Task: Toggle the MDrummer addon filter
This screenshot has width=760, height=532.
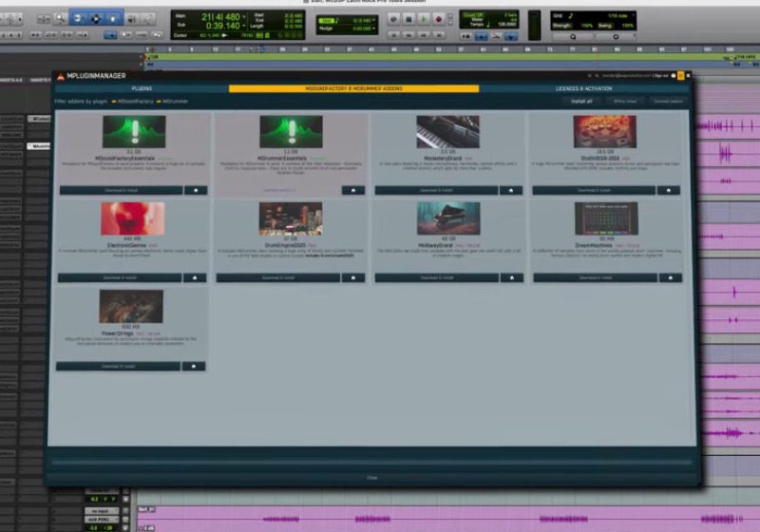Action: click(172, 102)
